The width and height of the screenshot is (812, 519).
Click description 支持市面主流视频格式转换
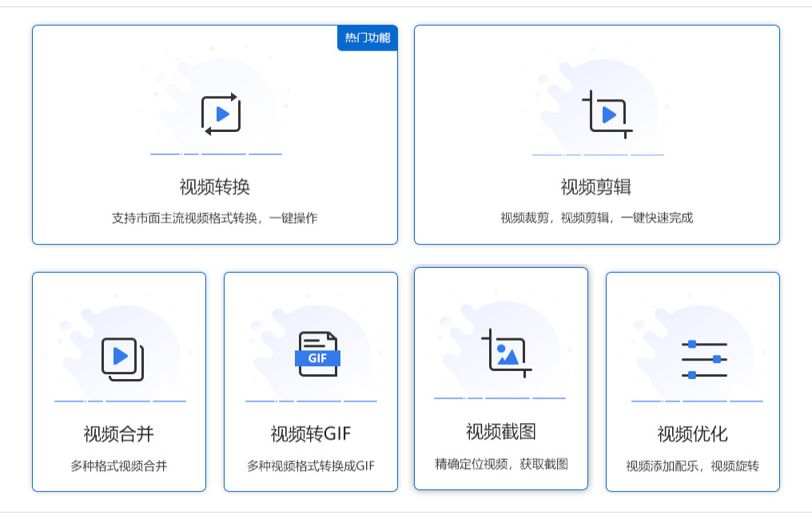185,218
